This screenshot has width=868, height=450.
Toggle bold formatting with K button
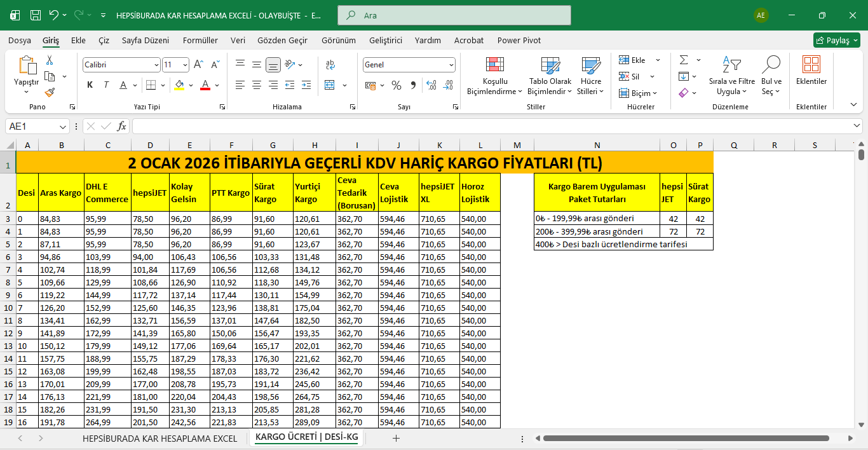coord(90,85)
